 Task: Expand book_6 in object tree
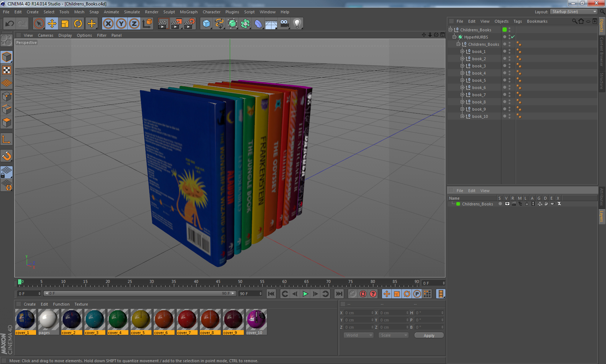coord(462,88)
